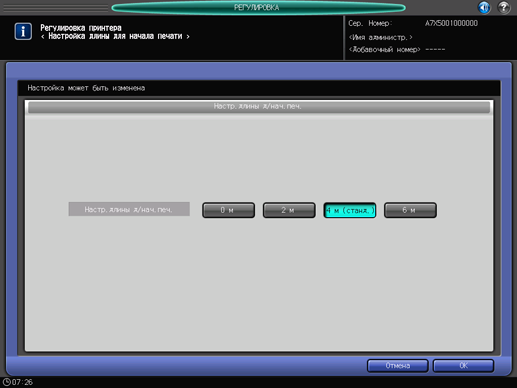This screenshot has width=517, height=388.
Task: Select the 0 м length option
Action: tap(228, 210)
